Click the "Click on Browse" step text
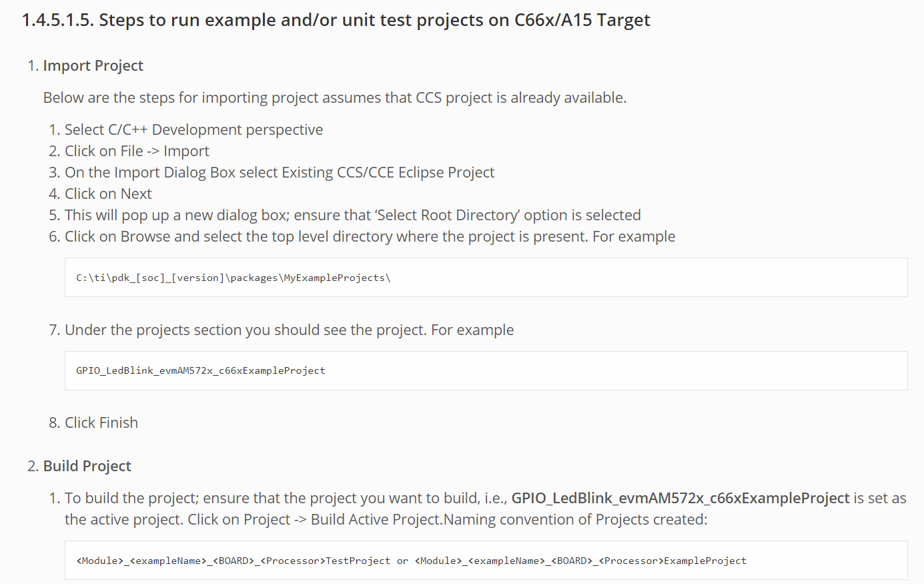The height and width of the screenshot is (584, 924). pos(370,236)
